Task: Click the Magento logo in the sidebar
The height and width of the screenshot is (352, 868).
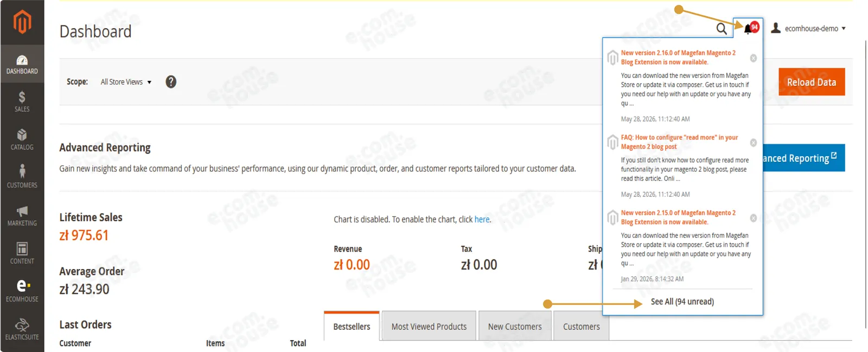Action: tap(22, 23)
